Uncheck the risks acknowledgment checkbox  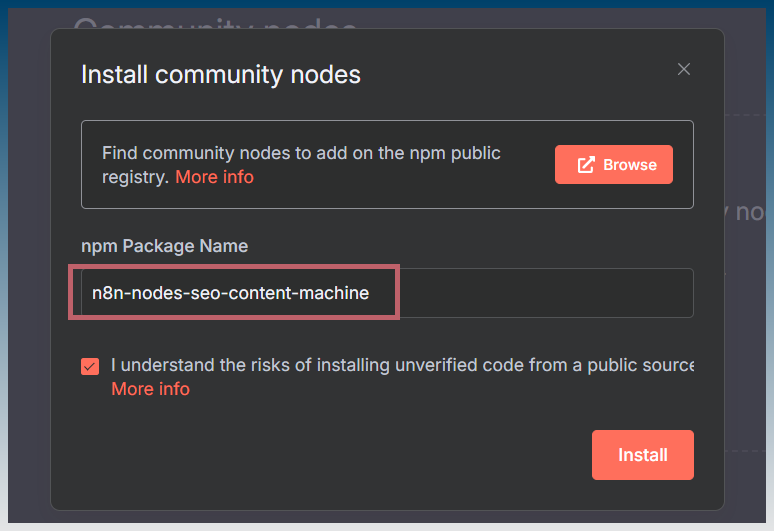90,367
